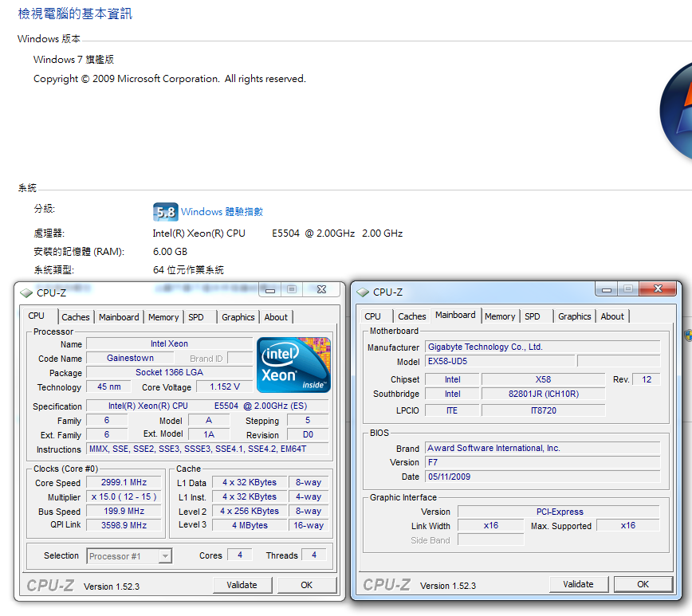The height and width of the screenshot is (616, 692).
Task: Close the right CPU-Z window
Action: click(658, 288)
